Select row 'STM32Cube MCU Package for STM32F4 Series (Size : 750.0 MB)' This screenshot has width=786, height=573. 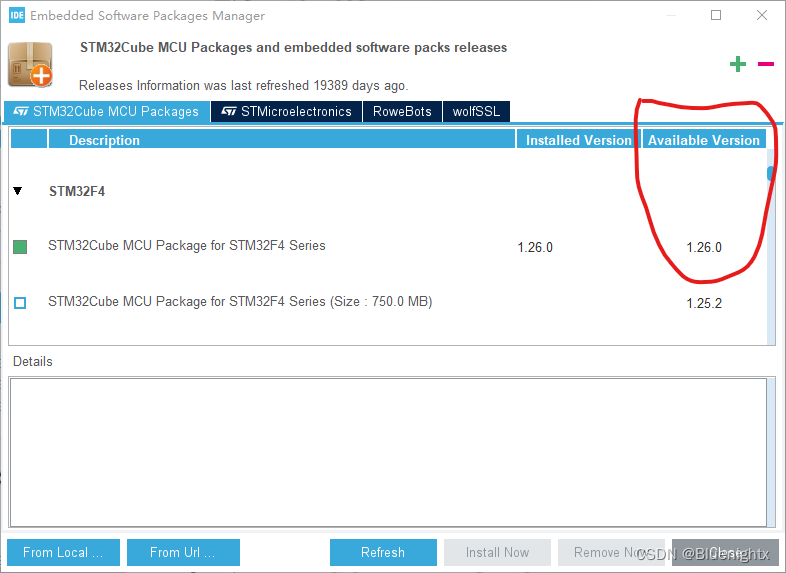(x=387, y=302)
